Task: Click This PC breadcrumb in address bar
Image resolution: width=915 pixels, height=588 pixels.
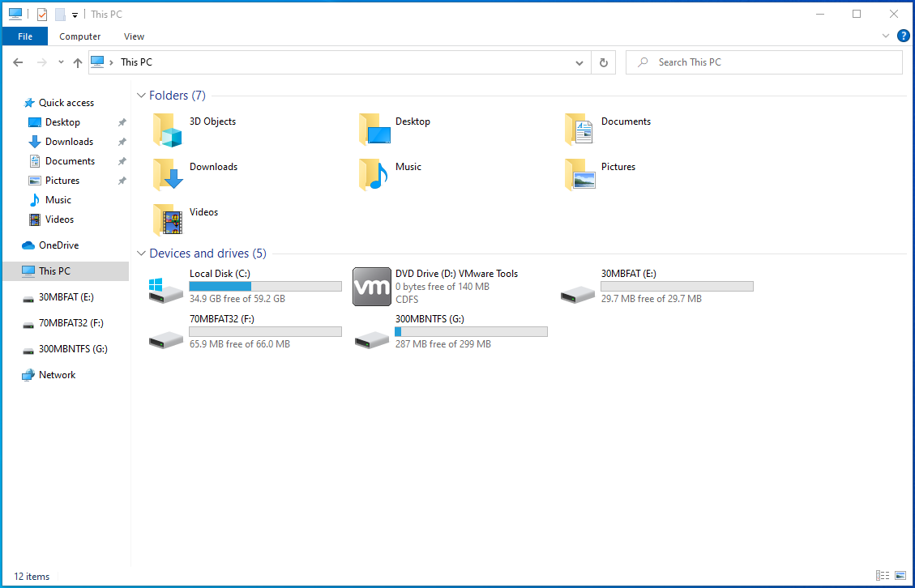Action: (x=136, y=62)
